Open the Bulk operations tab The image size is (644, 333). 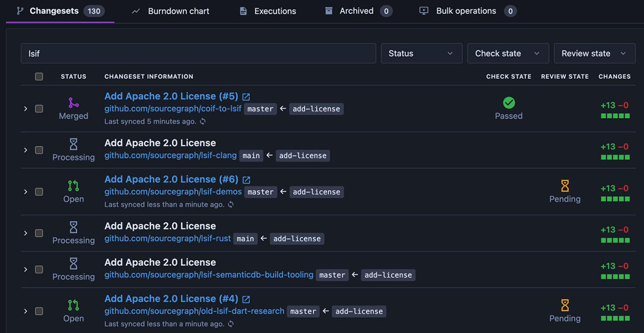point(468,11)
